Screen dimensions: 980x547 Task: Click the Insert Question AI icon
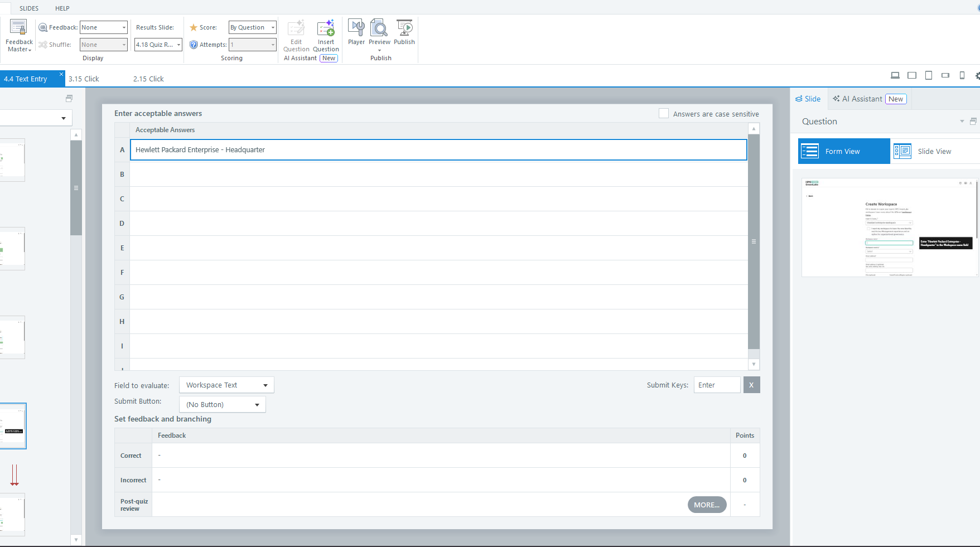click(326, 36)
